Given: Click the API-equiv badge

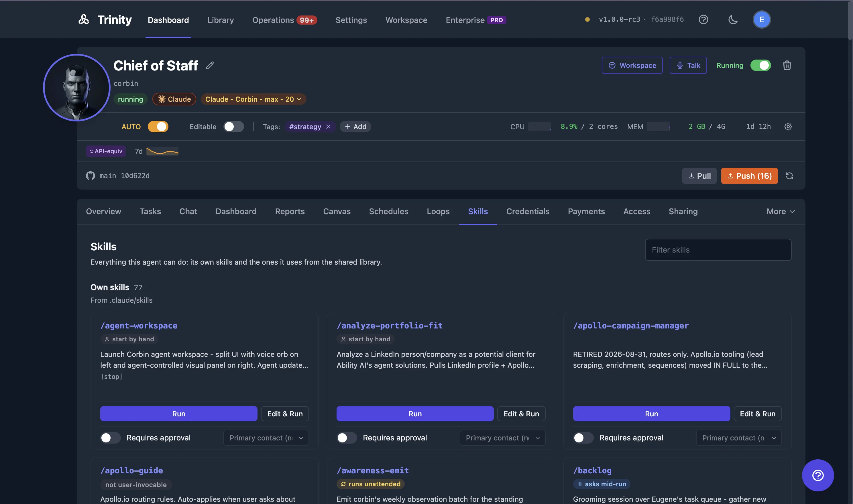Looking at the screenshot, I should point(106,151).
